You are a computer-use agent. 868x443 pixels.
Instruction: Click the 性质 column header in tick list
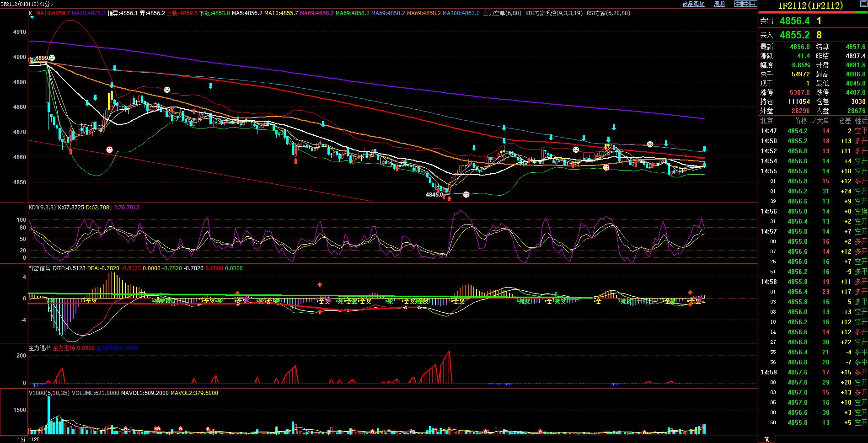[861, 121]
